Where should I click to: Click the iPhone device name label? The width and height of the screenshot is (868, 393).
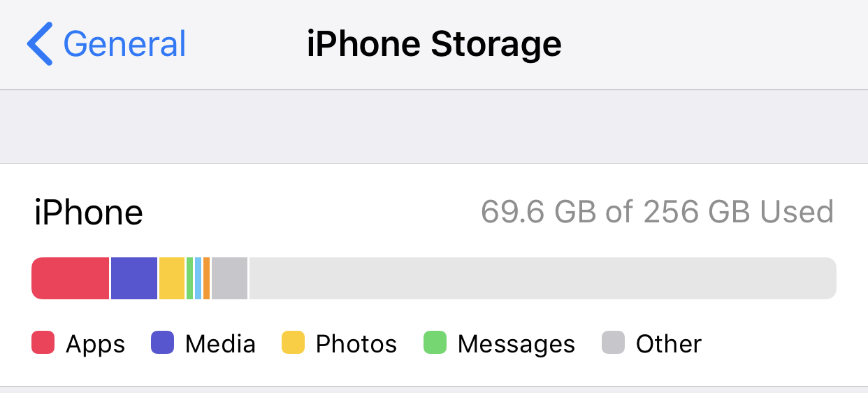(89, 212)
